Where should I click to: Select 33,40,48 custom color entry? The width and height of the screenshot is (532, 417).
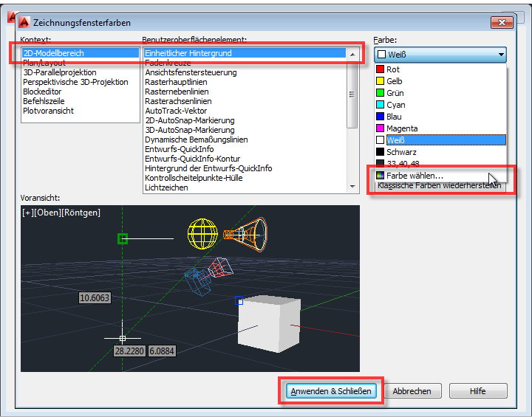click(x=403, y=164)
